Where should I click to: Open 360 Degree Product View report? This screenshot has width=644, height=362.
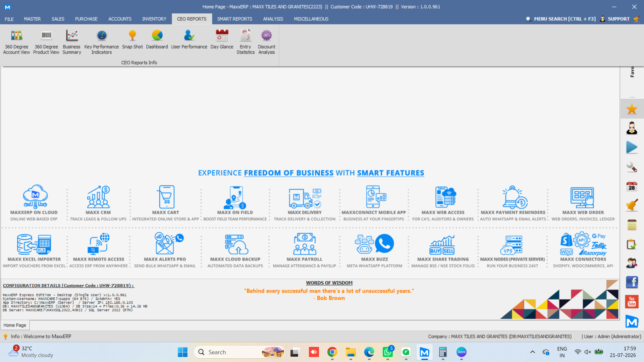(x=46, y=42)
